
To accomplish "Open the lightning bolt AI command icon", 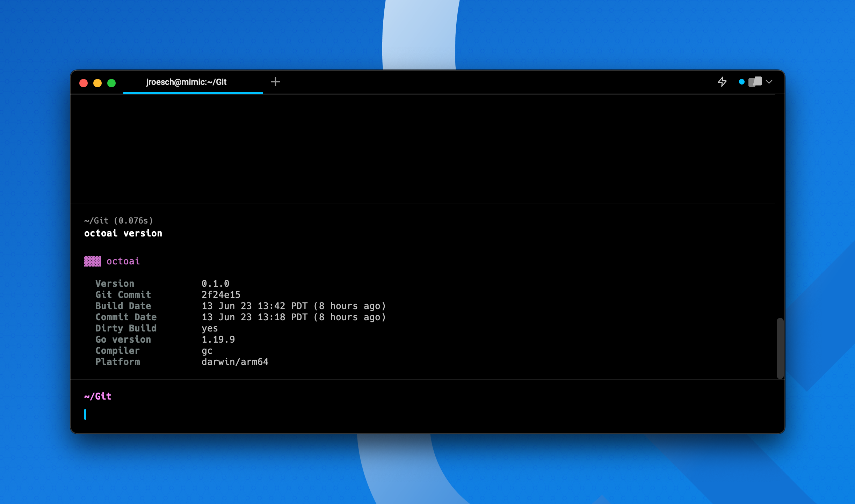I will 722,82.
